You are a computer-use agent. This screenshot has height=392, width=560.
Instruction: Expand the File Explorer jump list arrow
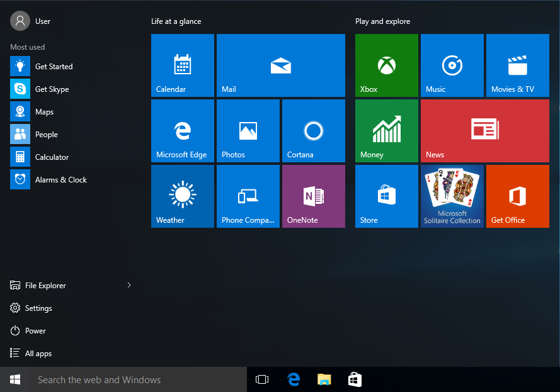[129, 286]
